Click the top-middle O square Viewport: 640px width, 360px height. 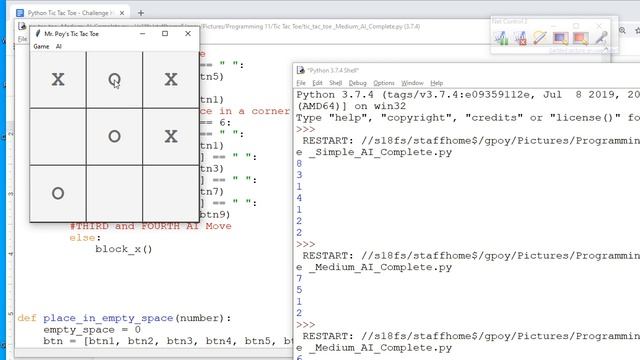point(114,80)
